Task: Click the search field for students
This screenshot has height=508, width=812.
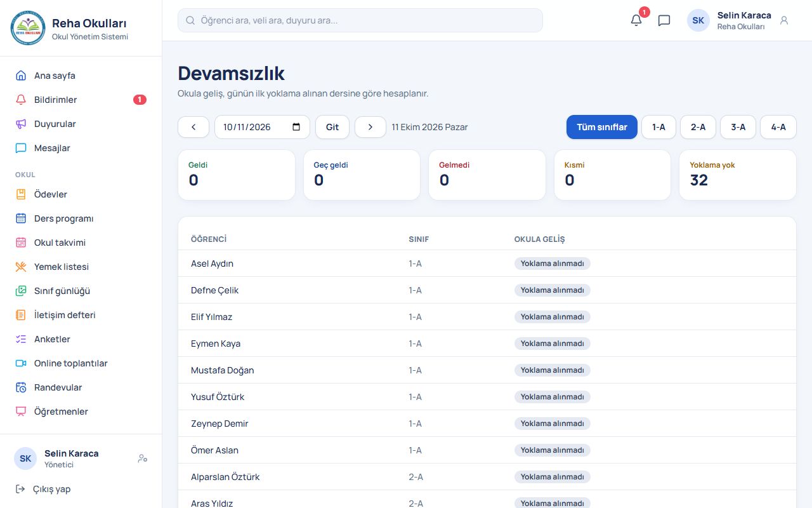Action: (360, 20)
